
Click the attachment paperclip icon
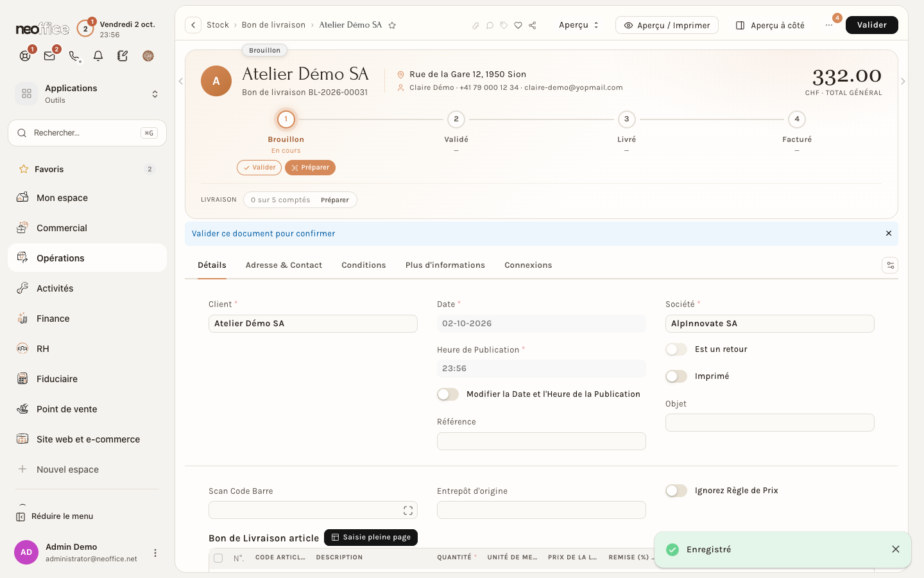[475, 25]
